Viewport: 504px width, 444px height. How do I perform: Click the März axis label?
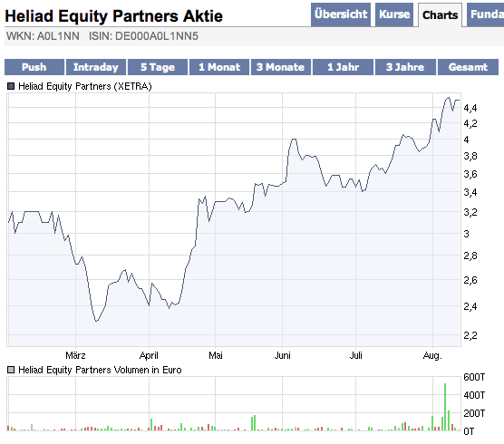[x=75, y=355]
